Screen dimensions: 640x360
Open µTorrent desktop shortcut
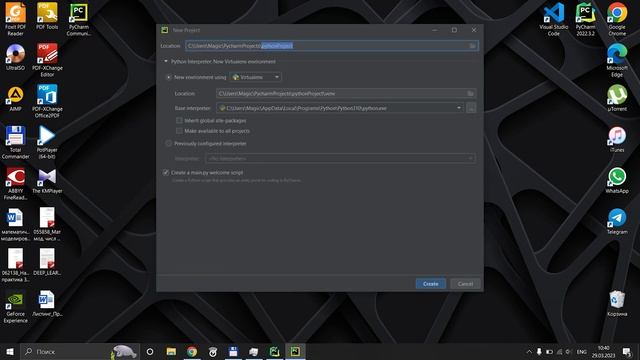click(617, 98)
